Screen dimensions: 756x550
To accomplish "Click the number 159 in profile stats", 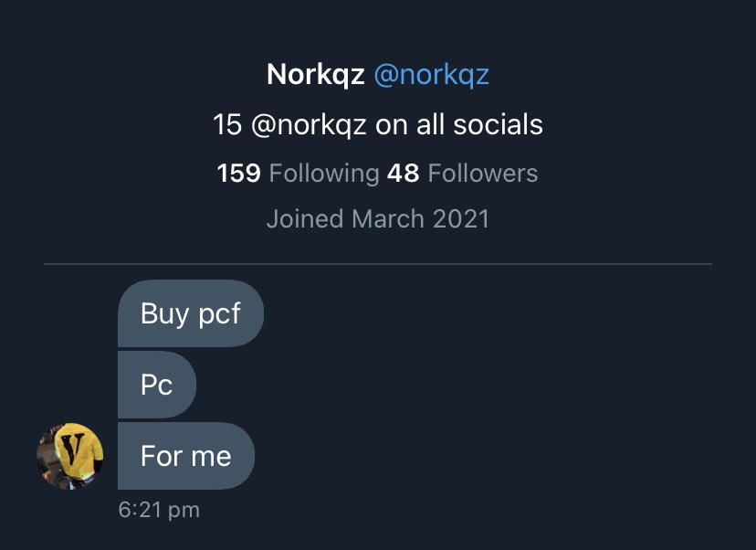I will [x=238, y=173].
